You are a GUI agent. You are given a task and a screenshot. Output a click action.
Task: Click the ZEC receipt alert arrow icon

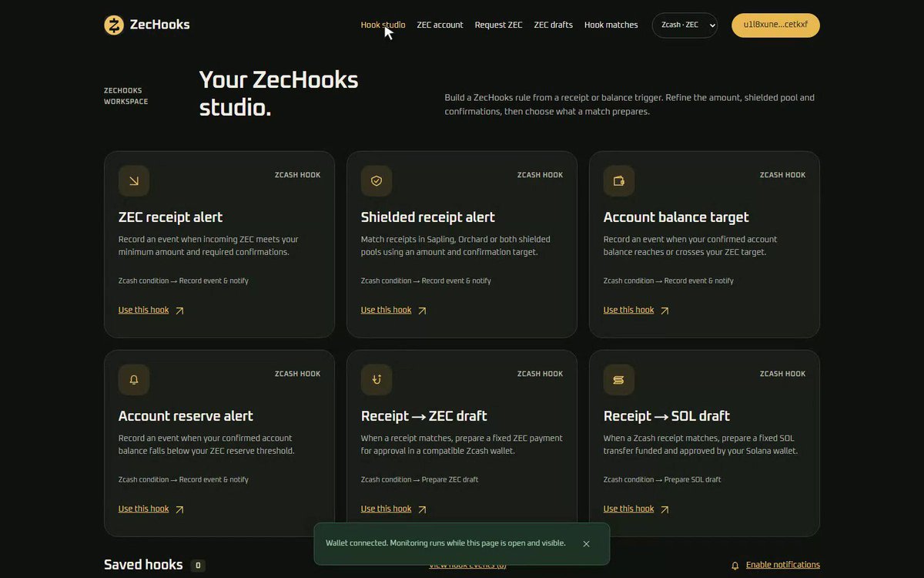(134, 181)
